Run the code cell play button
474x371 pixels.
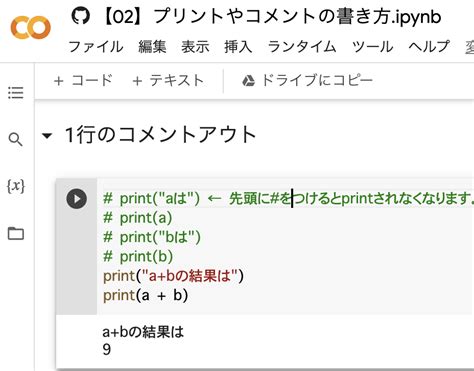pyautogui.click(x=77, y=199)
